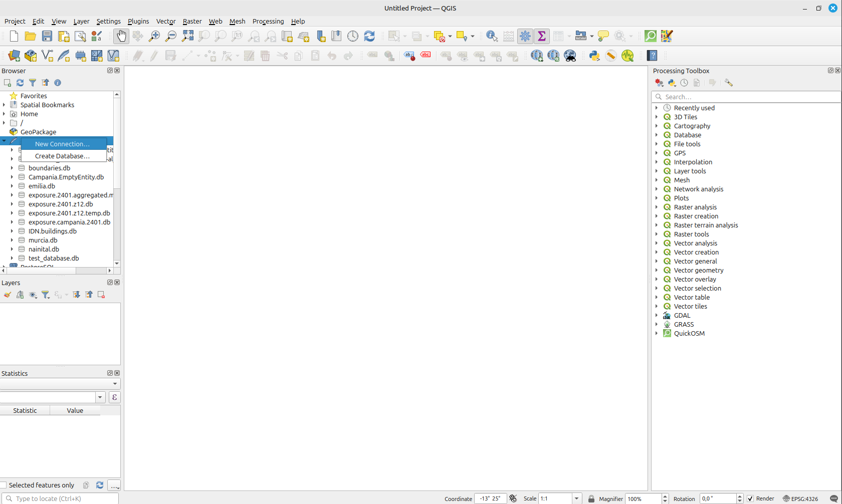
Task: Open Temporal Controller clock icon
Action: coord(353,36)
